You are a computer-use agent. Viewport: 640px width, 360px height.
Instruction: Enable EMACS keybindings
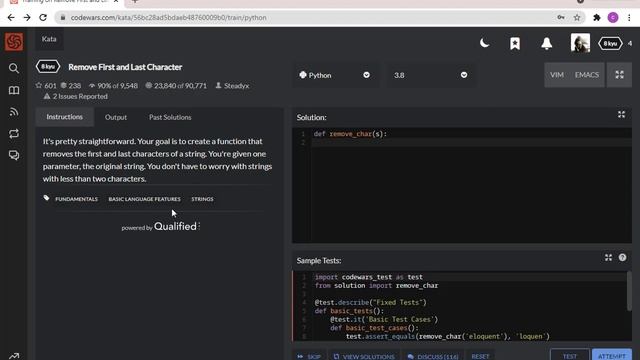point(587,75)
